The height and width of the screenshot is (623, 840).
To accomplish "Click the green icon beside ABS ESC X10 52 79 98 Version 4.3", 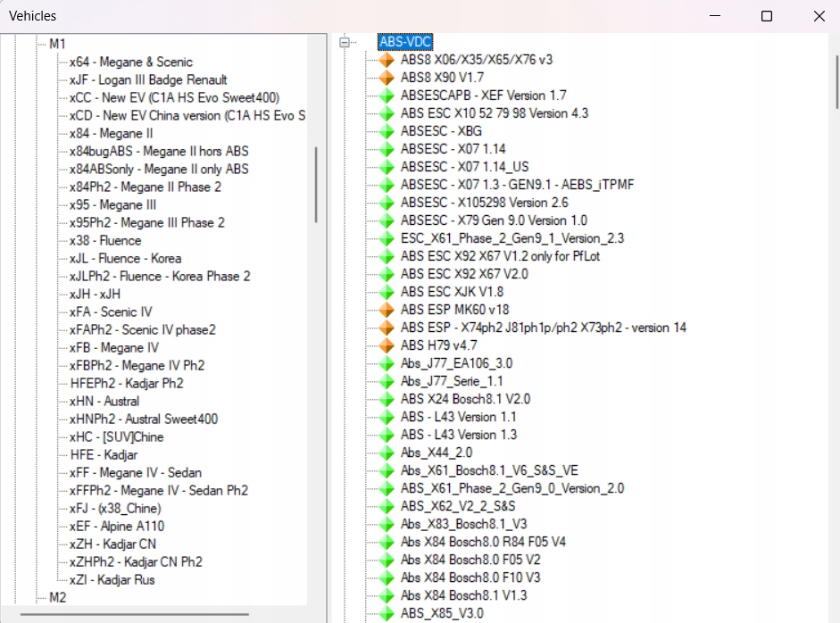I will point(387,113).
